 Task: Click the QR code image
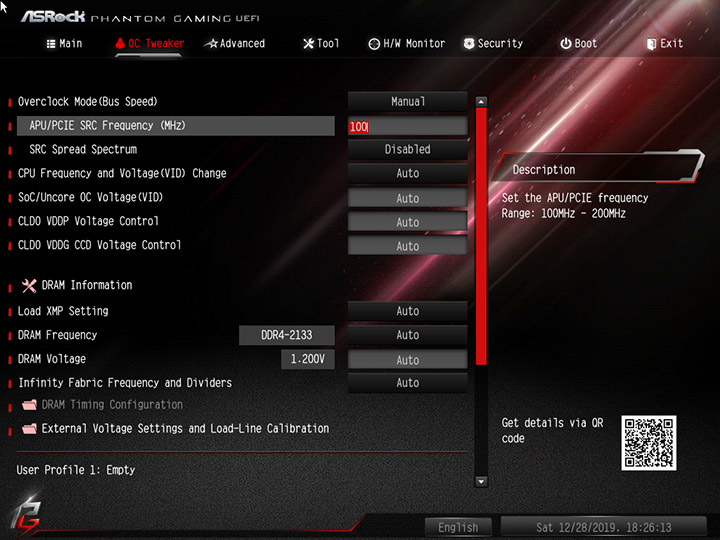click(x=648, y=443)
